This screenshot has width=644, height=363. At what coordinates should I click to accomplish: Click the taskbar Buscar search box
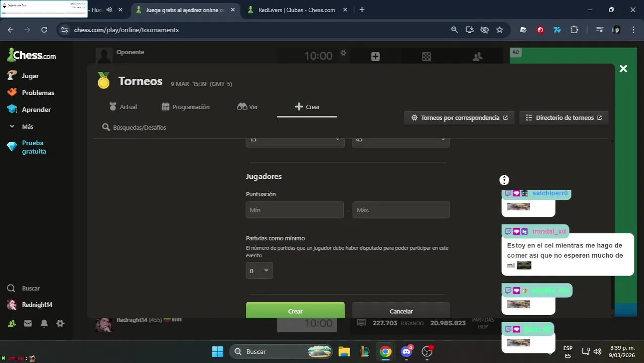(x=282, y=351)
